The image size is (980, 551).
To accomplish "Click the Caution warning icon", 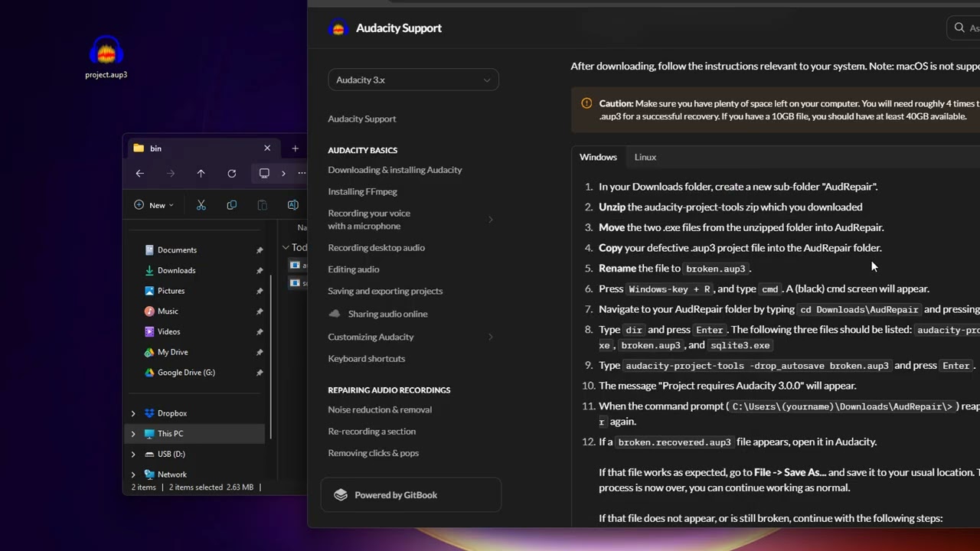I will pyautogui.click(x=586, y=103).
